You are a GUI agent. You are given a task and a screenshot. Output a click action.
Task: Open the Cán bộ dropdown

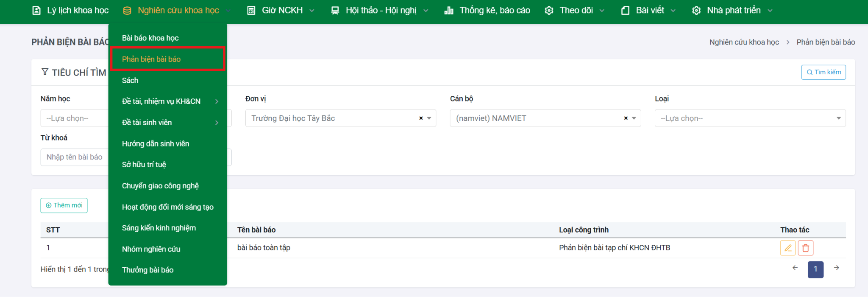pos(545,118)
